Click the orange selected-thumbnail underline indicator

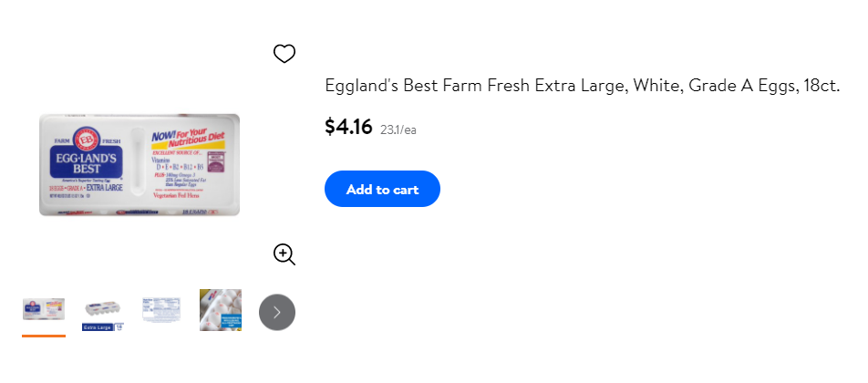point(44,336)
